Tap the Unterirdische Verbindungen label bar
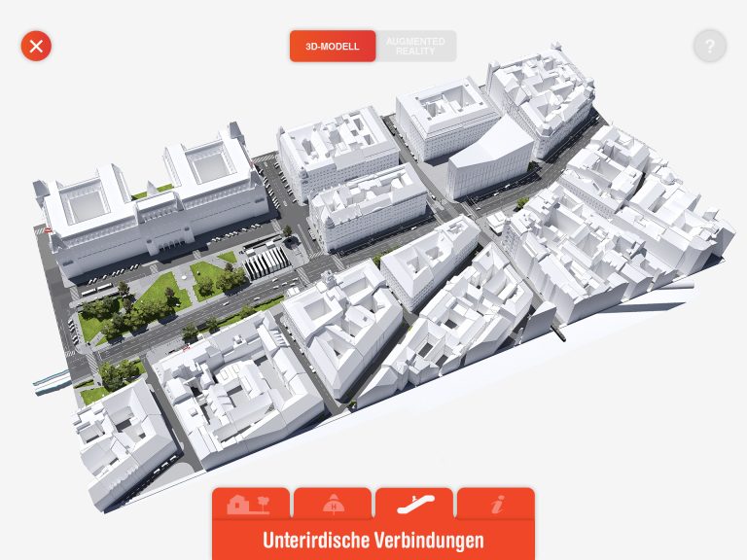Viewport: 747px width, 560px height. (x=373, y=540)
